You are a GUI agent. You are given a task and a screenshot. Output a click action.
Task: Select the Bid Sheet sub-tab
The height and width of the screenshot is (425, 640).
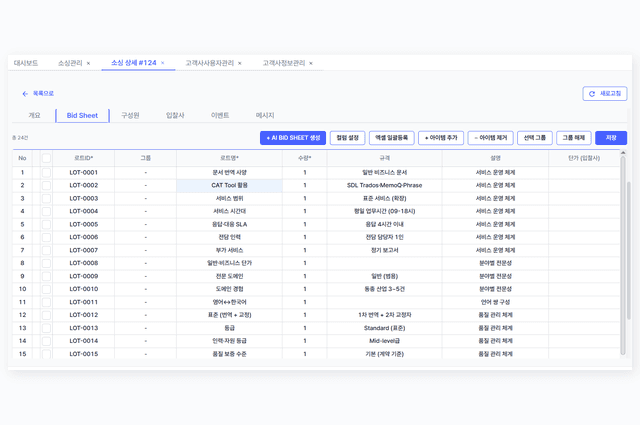click(x=82, y=116)
